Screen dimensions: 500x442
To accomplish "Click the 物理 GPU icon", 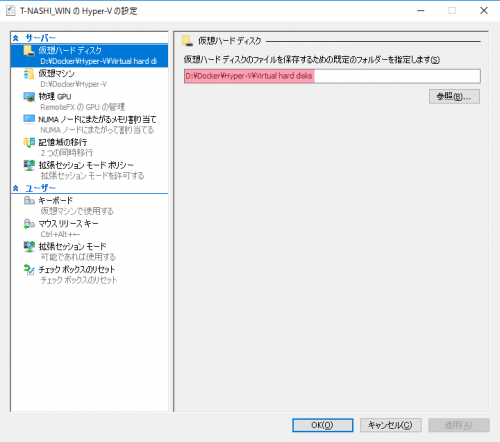I will [x=29, y=97].
